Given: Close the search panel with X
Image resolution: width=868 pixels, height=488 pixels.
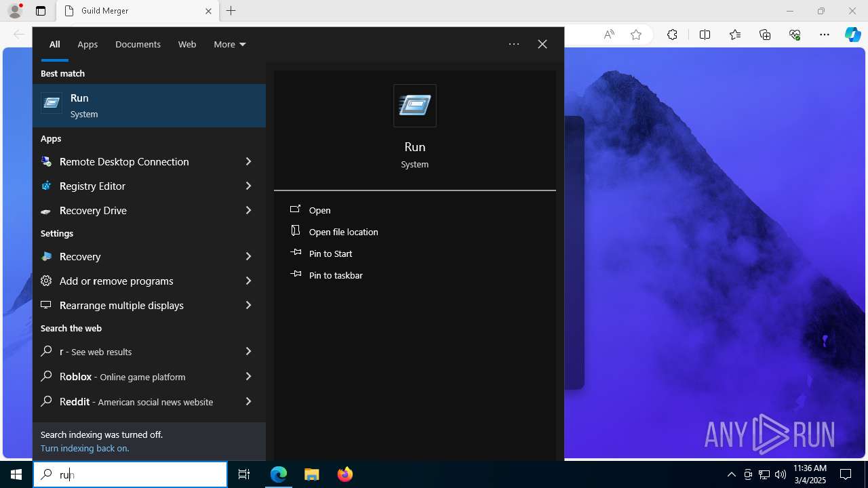Looking at the screenshot, I should tap(542, 44).
